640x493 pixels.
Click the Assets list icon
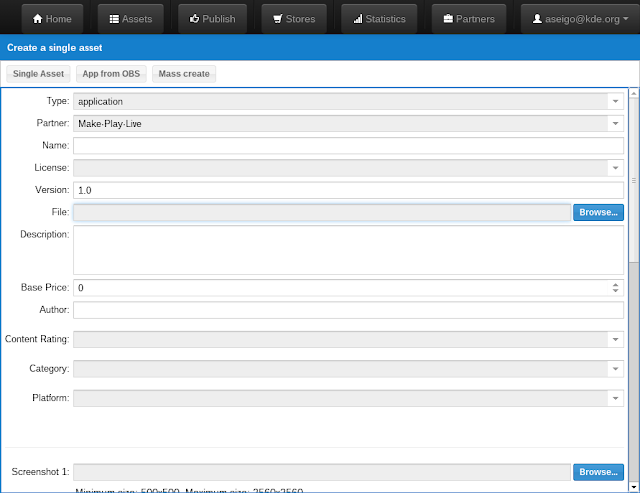[x=114, y=19]
